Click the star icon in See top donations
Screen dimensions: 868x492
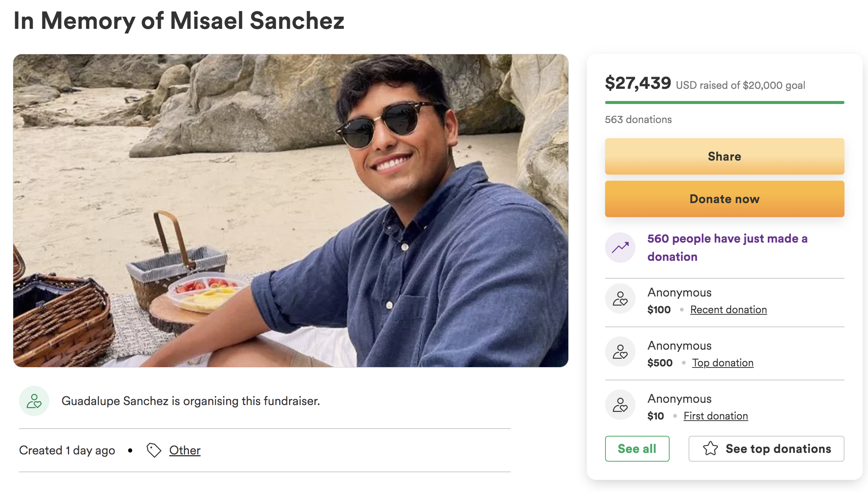point(710,449)
